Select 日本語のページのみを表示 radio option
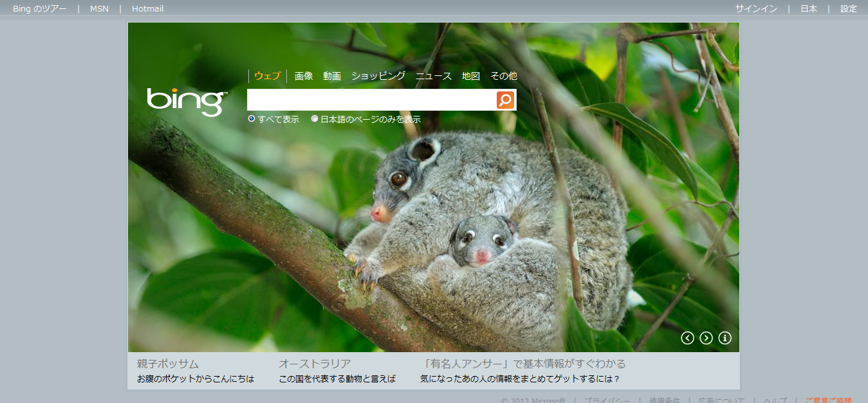Image resolution: width=868 pixels, height=403 pixels. point(315,119)
